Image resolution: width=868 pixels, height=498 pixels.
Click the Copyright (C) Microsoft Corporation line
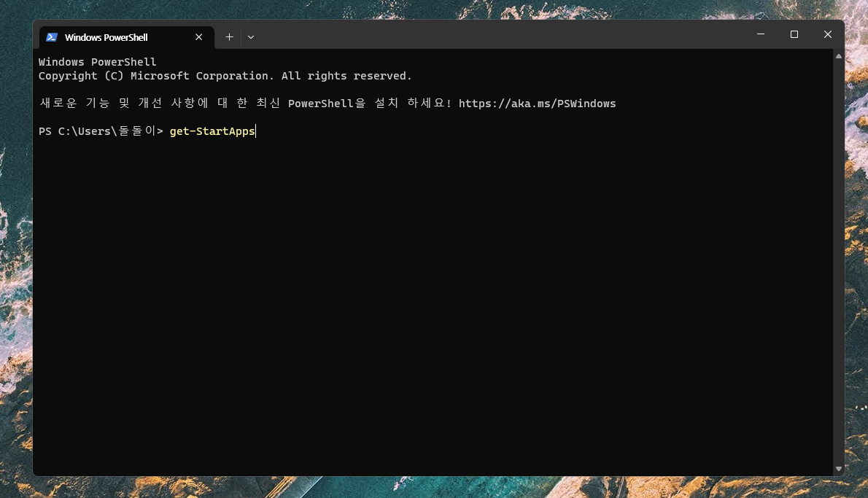pyautogui.click(x=225, y=76)
